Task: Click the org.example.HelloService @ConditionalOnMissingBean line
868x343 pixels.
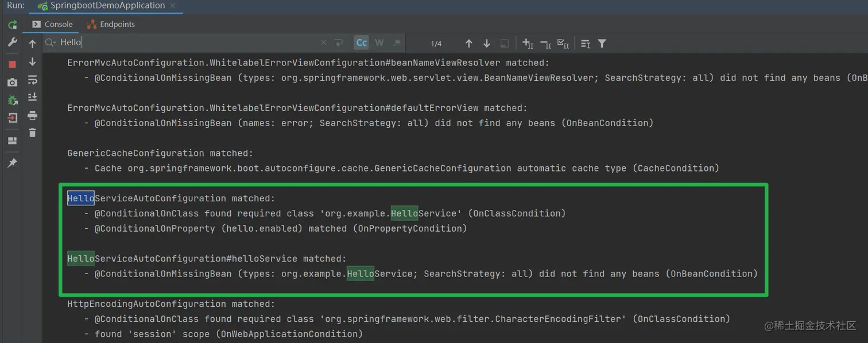Action: pos(420,274)
